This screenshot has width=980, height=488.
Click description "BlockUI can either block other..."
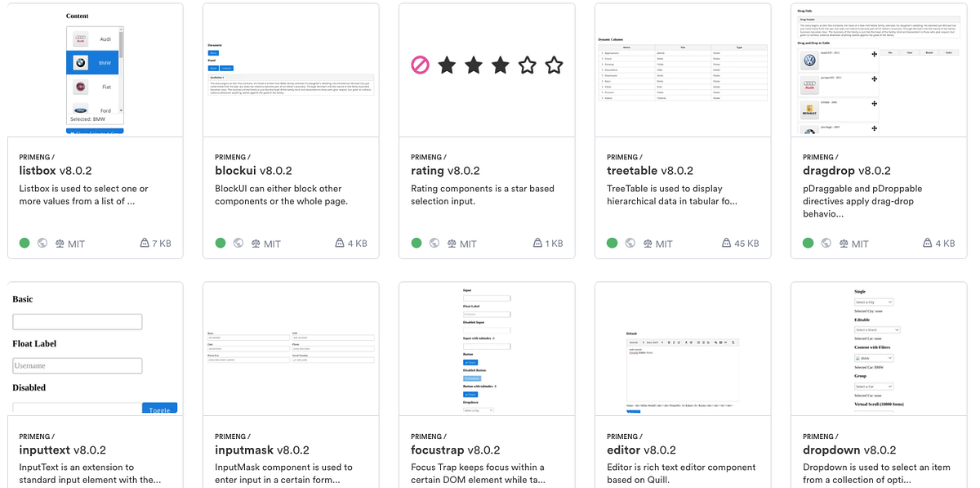point(282,195)
